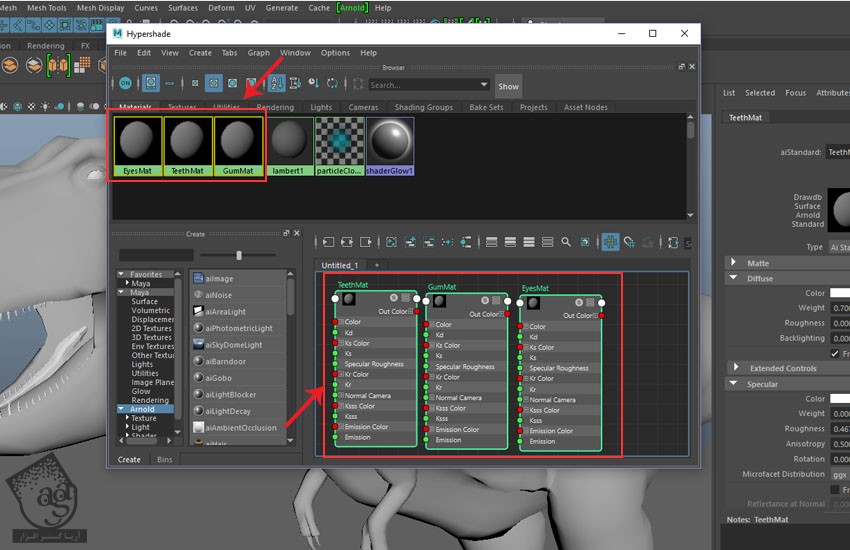The height and width of the screenshot is (550, 850).
Task: Click add selected nodes to graph icon
Action: [410, 242]
